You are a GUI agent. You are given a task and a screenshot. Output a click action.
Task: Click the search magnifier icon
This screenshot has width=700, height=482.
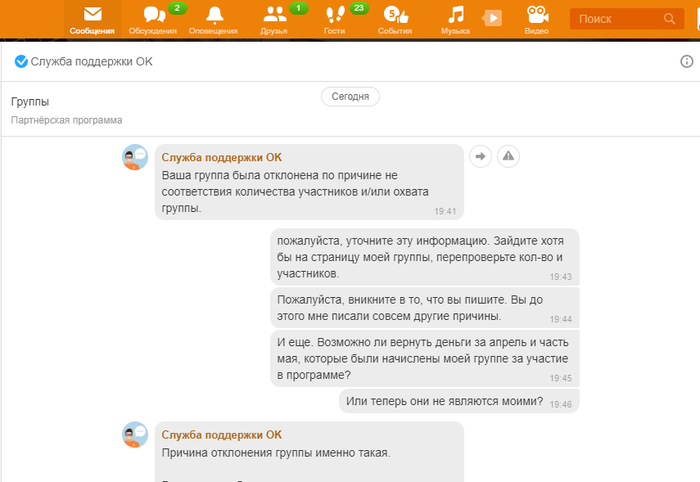669,19
